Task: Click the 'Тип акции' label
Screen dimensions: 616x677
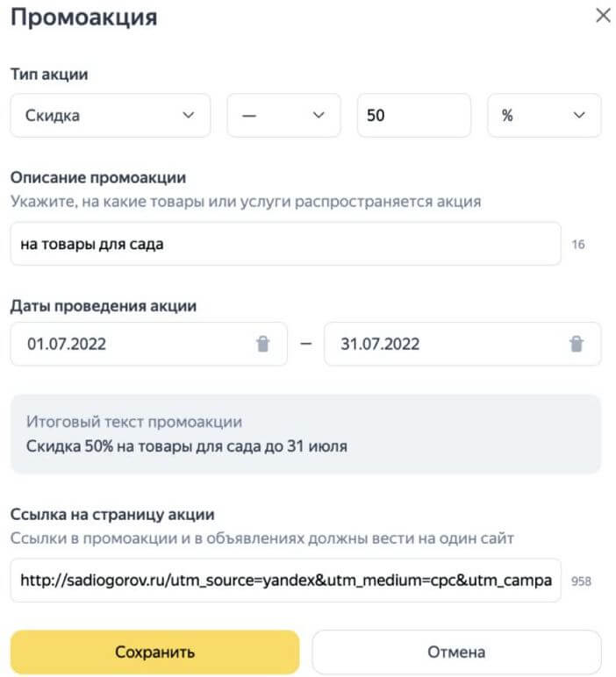Action: tap(49, 75)
